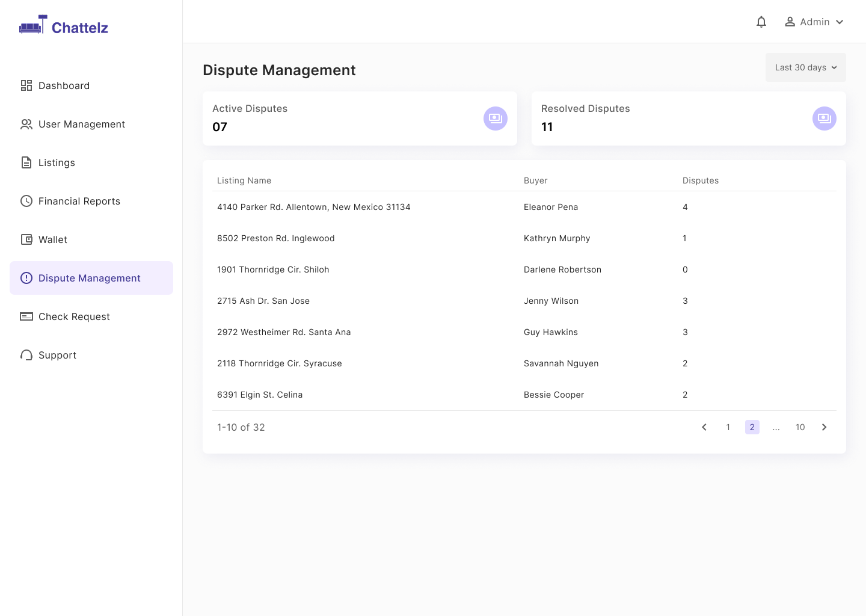Click the Disputes column header
Screen dimensions: 866x616
click(x=701, y=180)
